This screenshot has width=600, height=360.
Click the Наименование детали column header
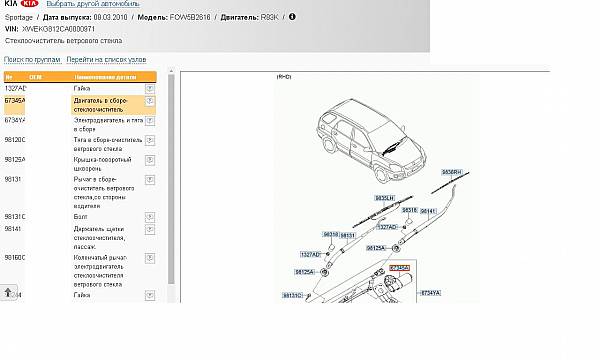tap(105, 77)
